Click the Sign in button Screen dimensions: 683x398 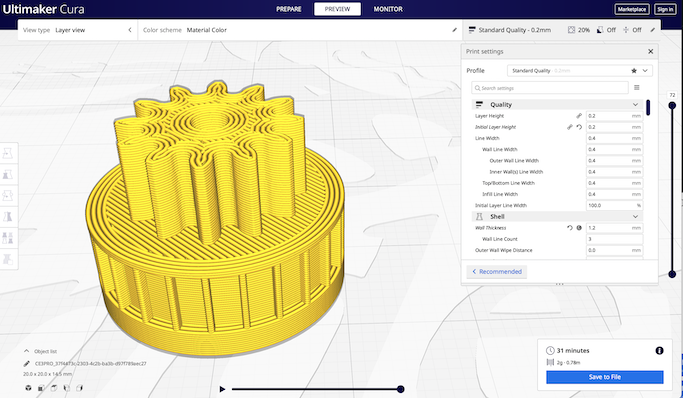[665, 9]
